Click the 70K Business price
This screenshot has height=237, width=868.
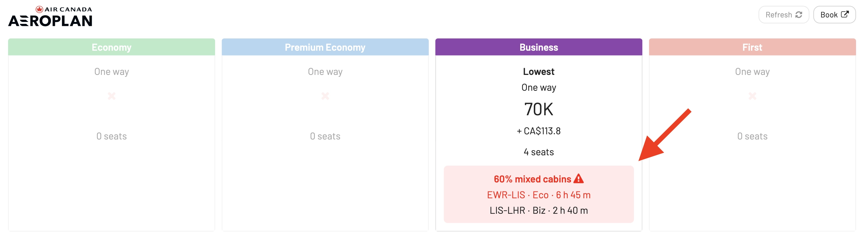[x=539, y=109]
